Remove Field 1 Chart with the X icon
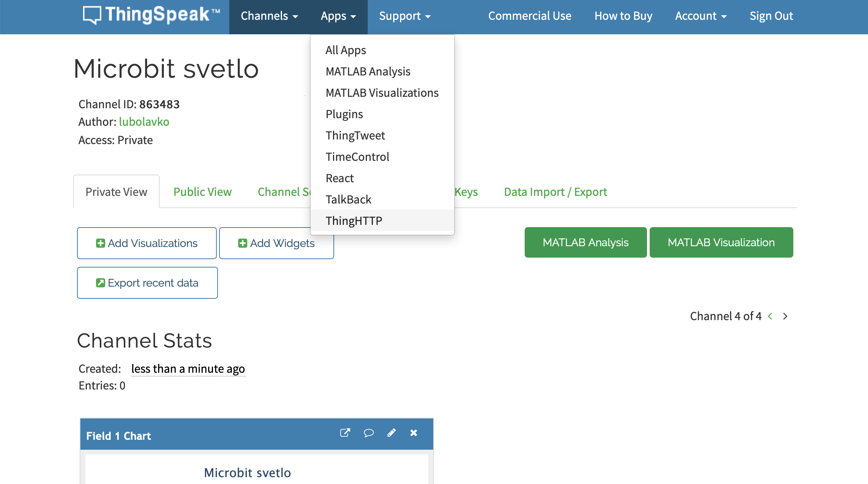 (414, 433)
